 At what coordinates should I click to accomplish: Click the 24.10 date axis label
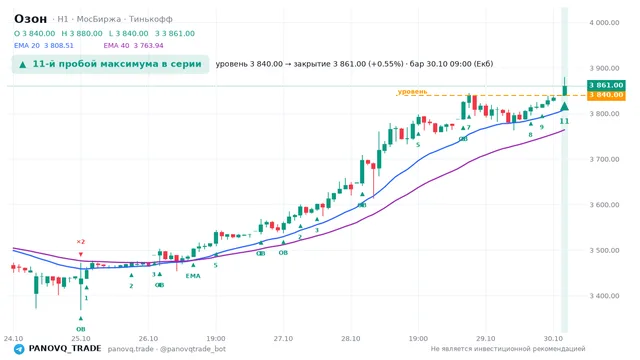[x=13, y=338]
